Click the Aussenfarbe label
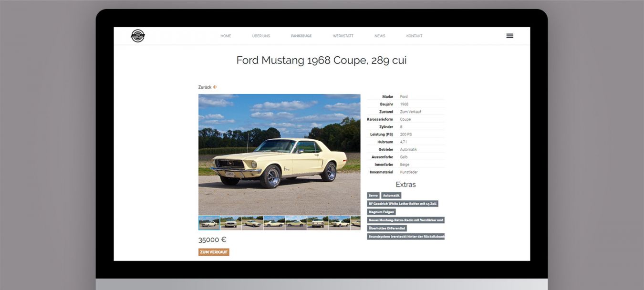Viewport: 644px width, 290px height. pyautogui.click(x=383, y=157)
